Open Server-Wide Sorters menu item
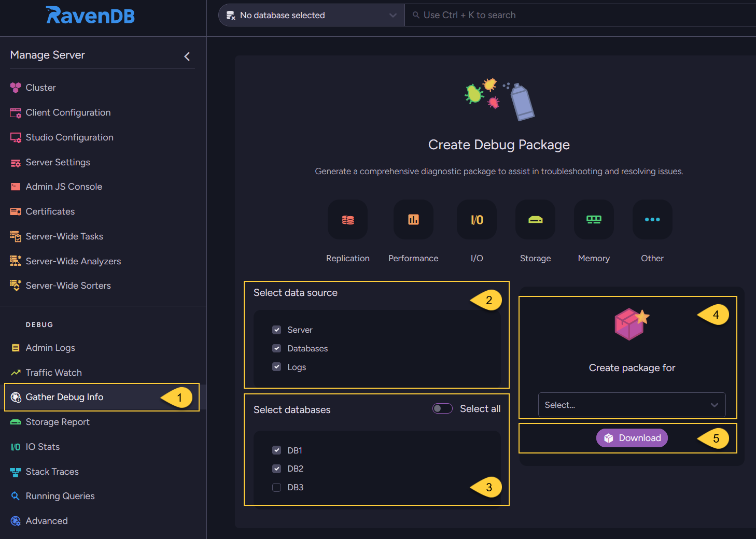Viewport: 756px width, 539px height. [x=68, y=286]
